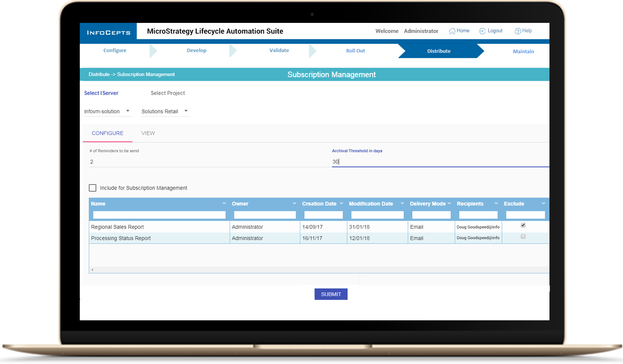
Task: Check Exclude for Processing Status Report
Action: click(523, 236)
